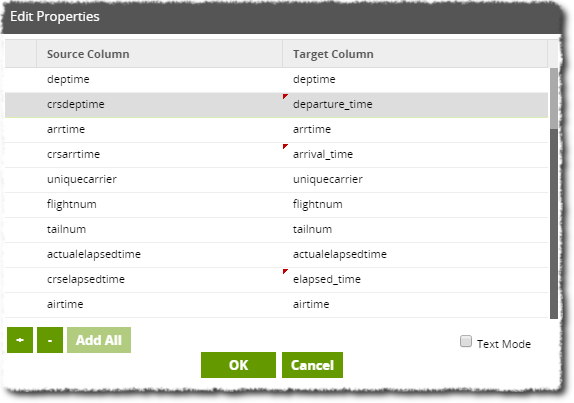The height and width of the screenshot is (403, 574).
Task: Click the vertical scrollbar thumb
Action: [x=554, y=98]
